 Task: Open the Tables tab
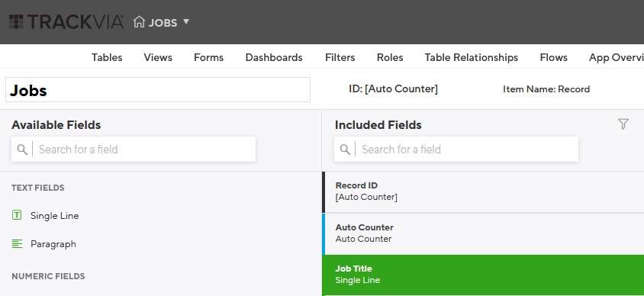coord(107,57)
